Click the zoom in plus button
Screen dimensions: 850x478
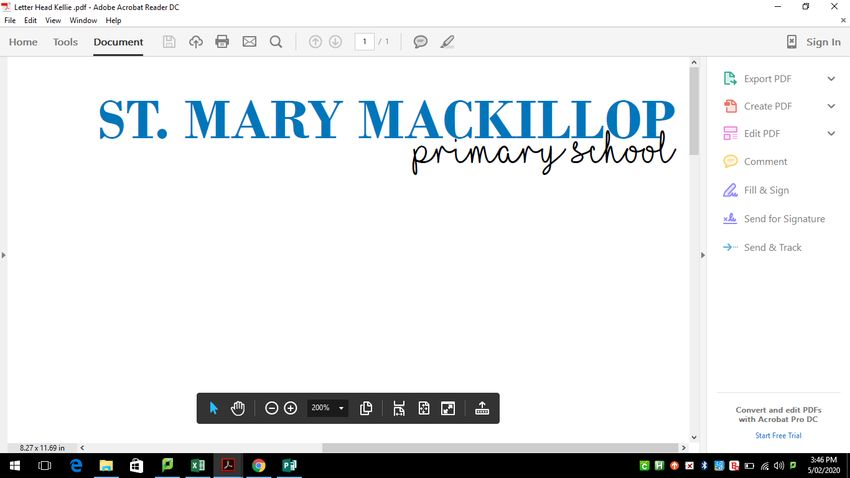[x=291, y=408]
